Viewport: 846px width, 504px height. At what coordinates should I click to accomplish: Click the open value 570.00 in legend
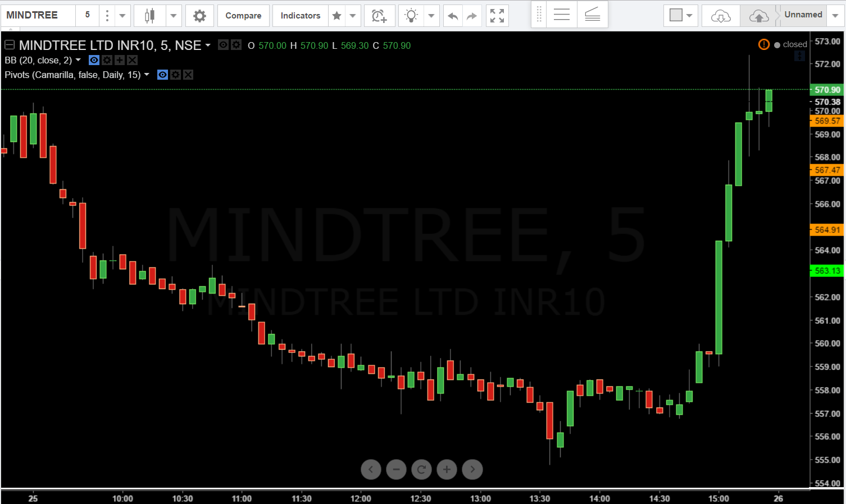point(272,45)
